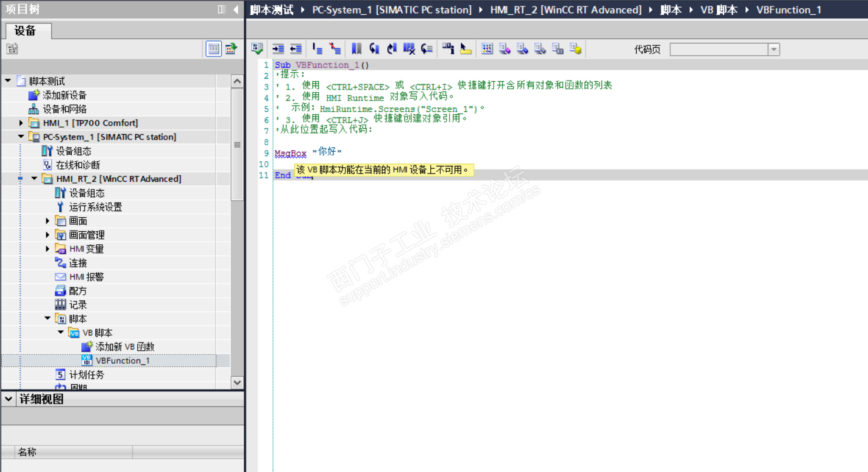
Task: Click the list icon with magenta marker
Action: click(505, 49)
